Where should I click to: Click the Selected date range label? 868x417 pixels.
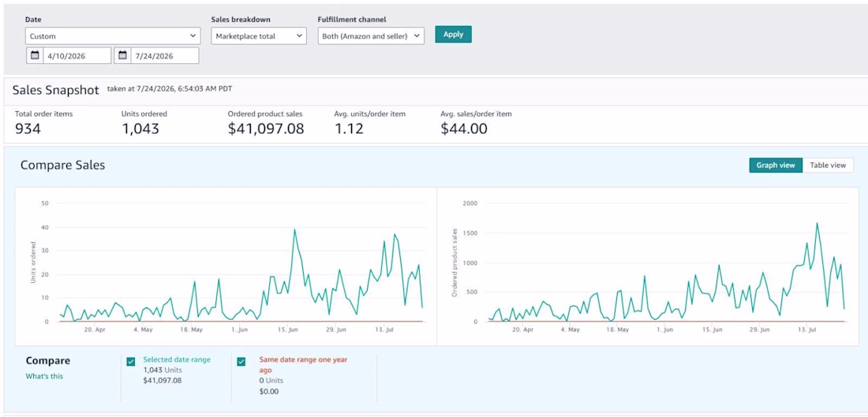tap(177, 359)
